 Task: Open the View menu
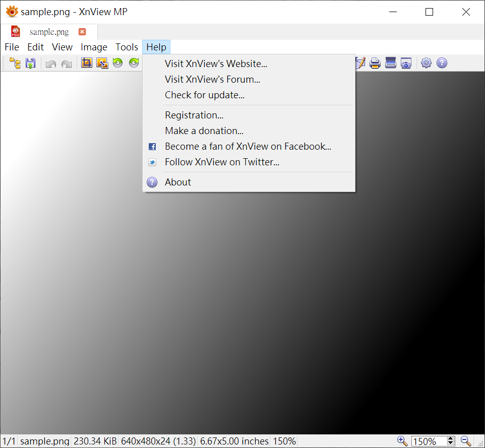point(62,47)
